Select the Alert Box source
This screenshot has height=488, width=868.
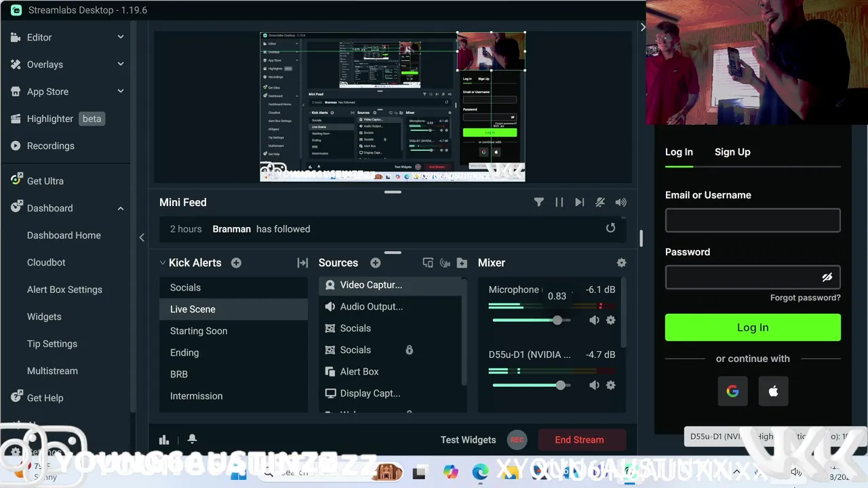click(x=391, y=371)
